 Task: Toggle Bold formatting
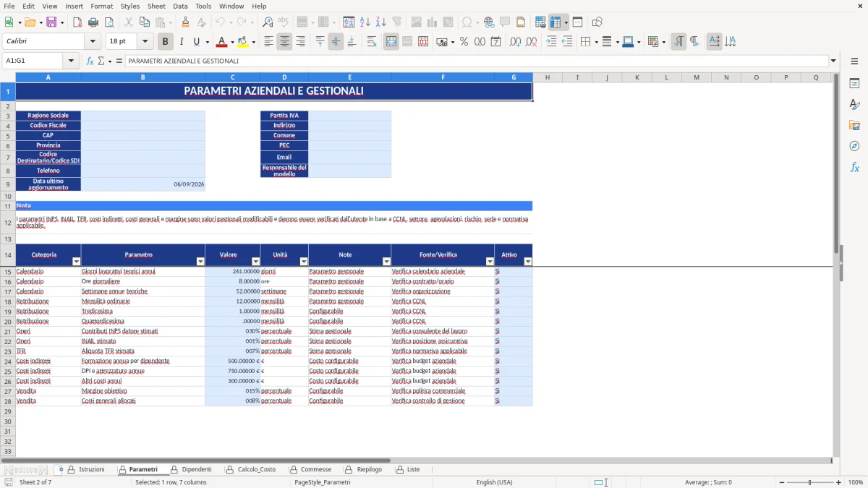pyautogui.click(x=166, y=42)
